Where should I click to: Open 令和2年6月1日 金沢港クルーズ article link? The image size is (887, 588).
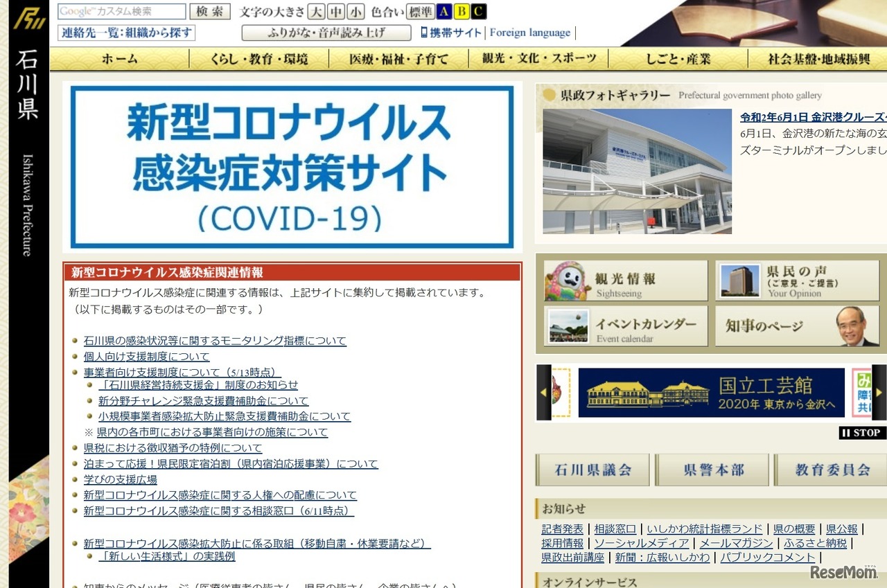814,117
